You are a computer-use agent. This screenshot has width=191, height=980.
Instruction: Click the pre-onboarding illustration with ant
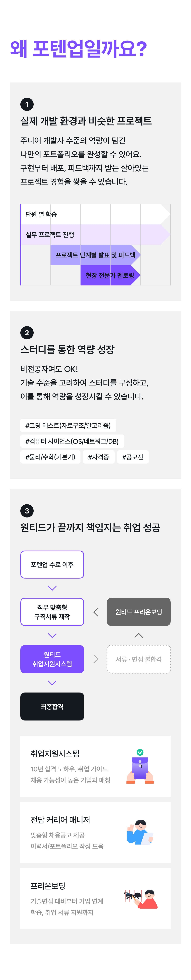coord(141,899)
